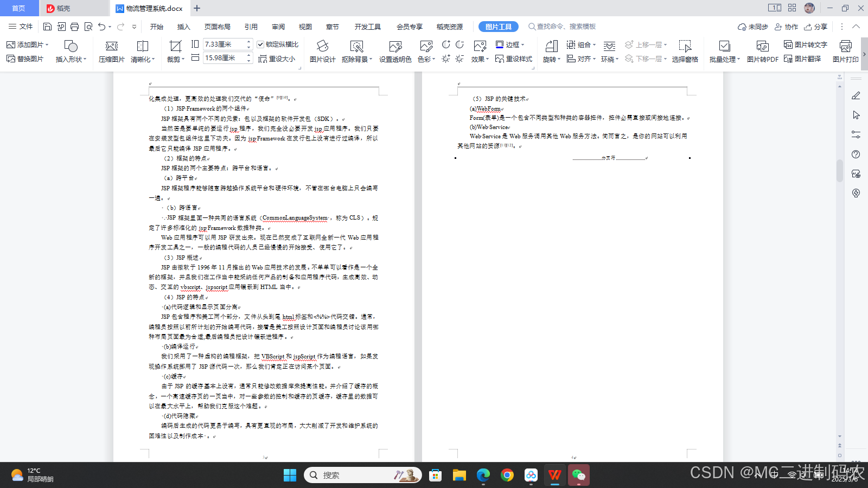Open the View (视图) tab
The image size is (868, 488).
point(305,27)
